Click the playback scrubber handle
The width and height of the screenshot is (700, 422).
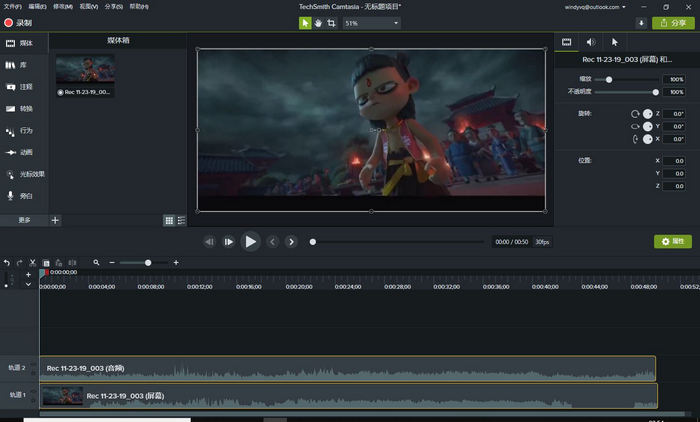click(313, 242)
